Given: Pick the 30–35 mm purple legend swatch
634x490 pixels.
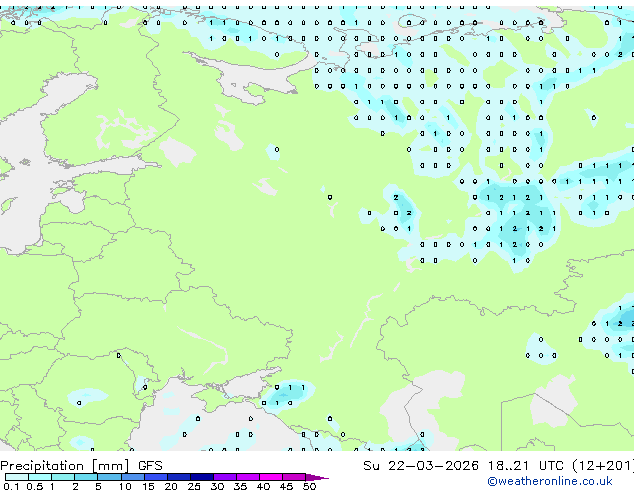Looking at the screenshot, I should coord(225,477).
